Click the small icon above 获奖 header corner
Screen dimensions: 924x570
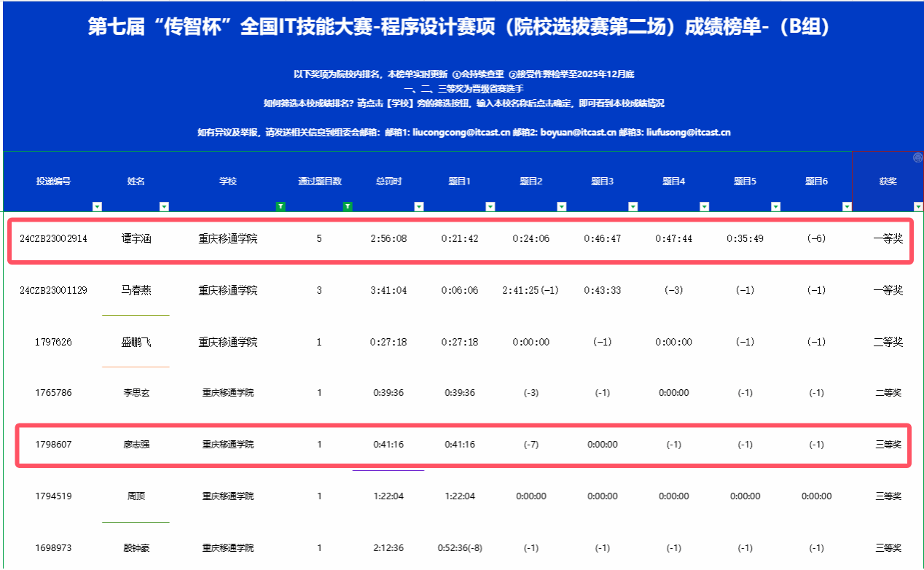point(917,157)
